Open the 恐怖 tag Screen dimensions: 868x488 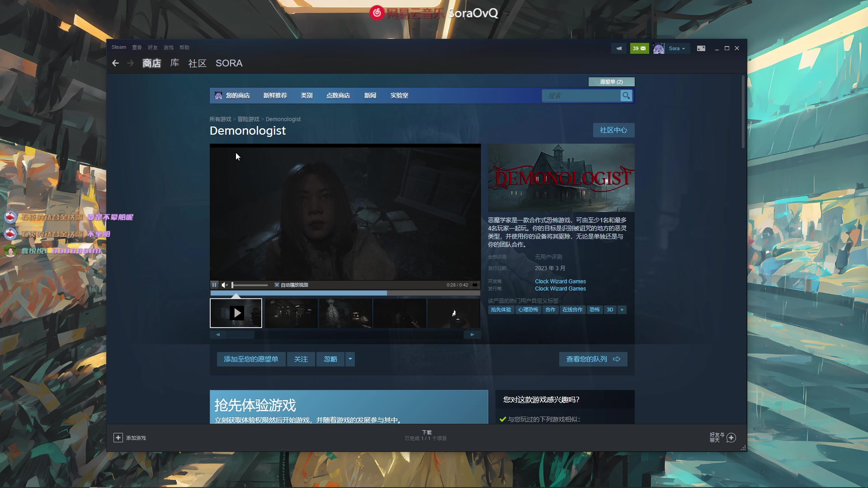pyautogui.click(x=594, y=310)
